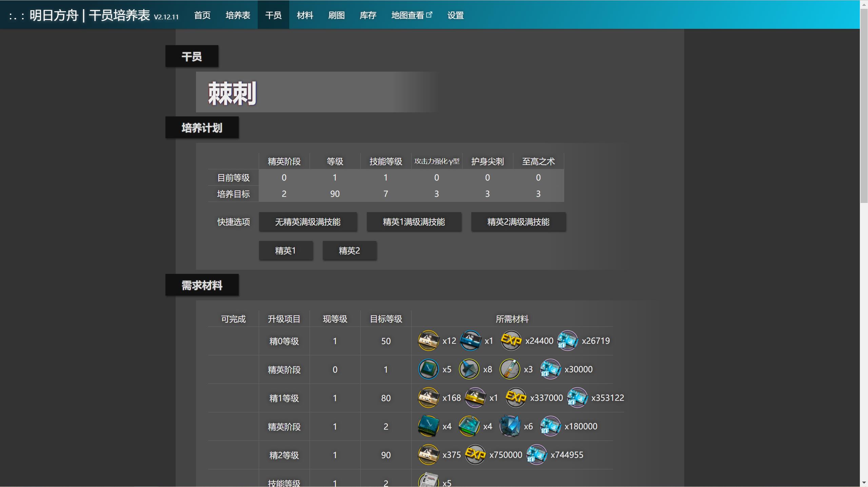Edit current 至高之术 value 0

point(538,177)
